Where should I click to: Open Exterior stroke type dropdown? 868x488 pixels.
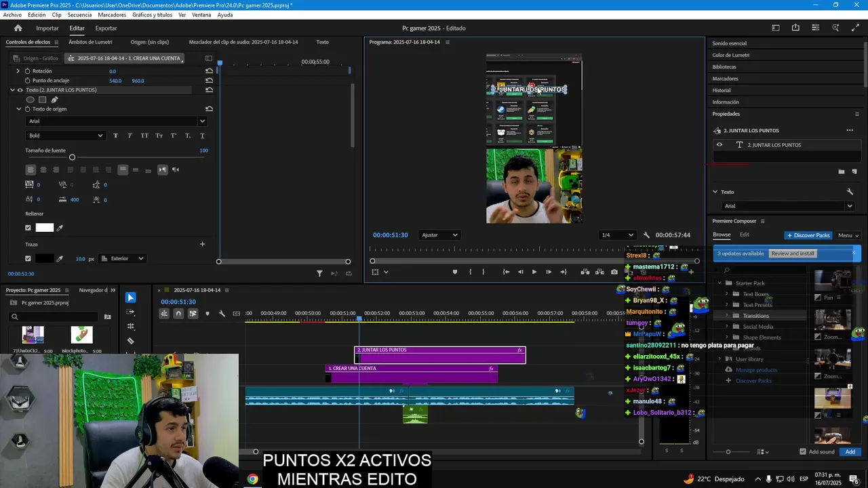pyautogui.click(x=123, y=258)
